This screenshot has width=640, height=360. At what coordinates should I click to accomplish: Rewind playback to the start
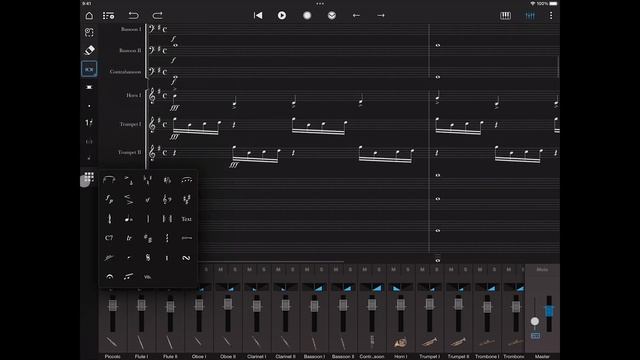coord(258,16)
